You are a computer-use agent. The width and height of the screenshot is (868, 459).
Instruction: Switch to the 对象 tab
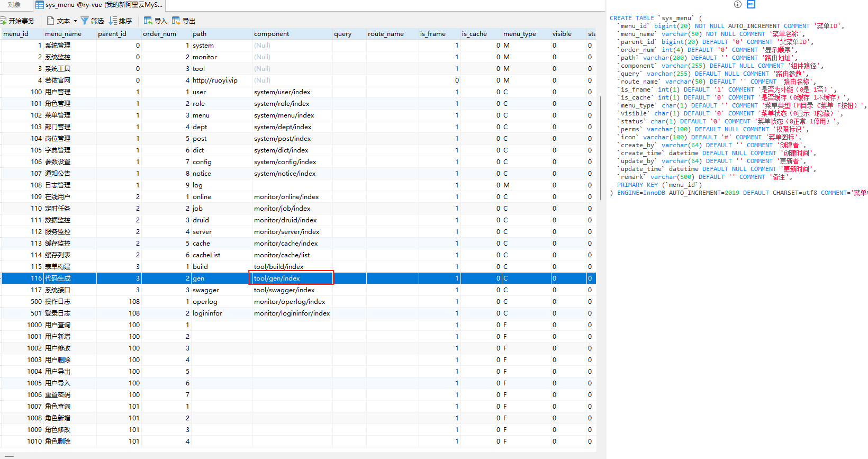tap(14, 5)
